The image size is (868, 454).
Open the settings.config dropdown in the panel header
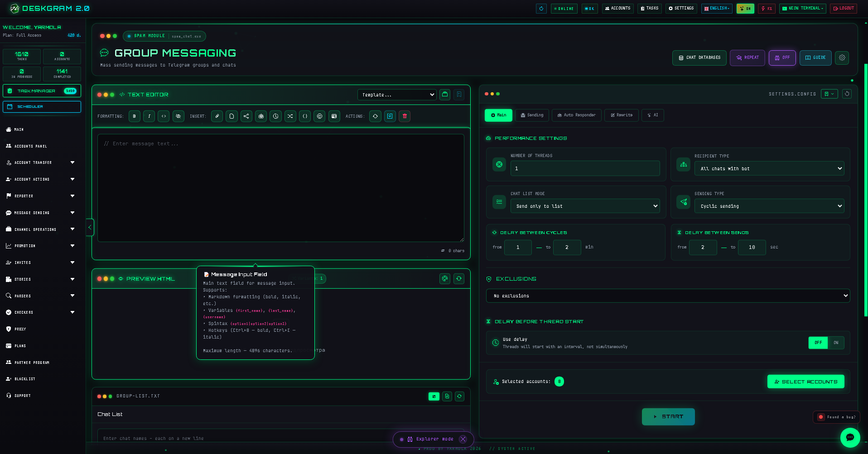(829, 94)
